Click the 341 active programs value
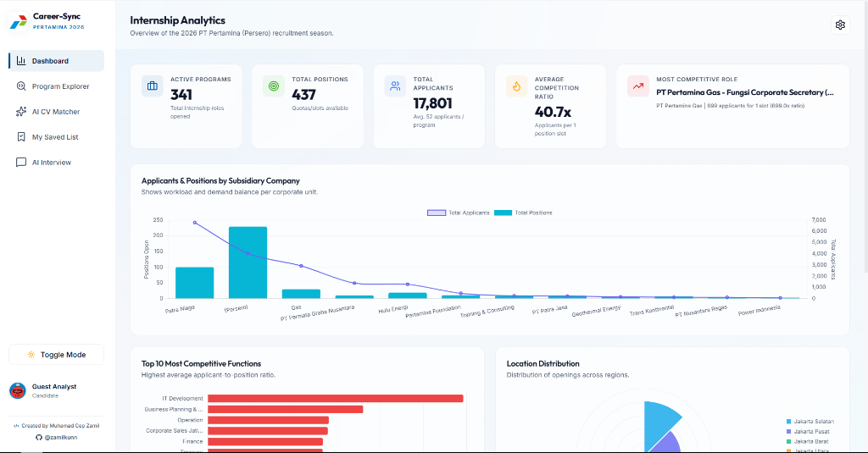This screenshot has width=868, height=453. tap(181, 95)
